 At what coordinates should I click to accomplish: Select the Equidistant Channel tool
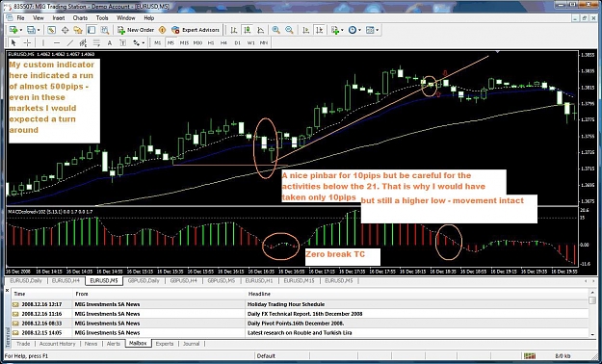pyautogui.click(x=83, y=43)
